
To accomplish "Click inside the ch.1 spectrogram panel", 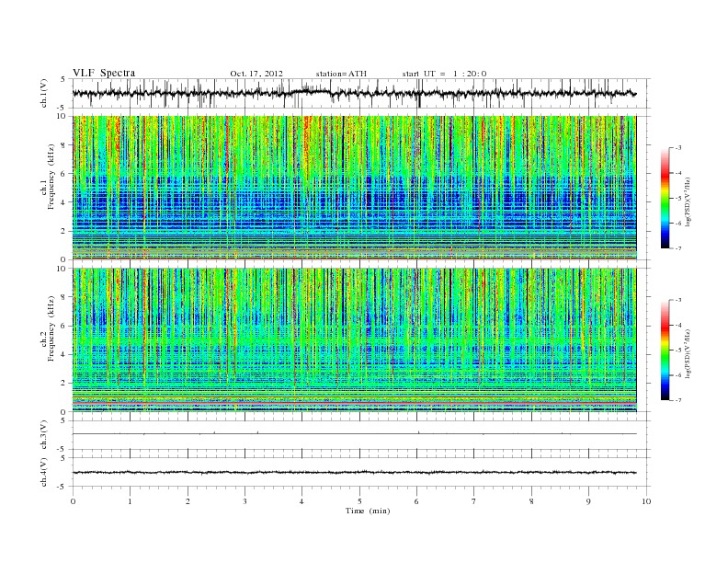I will pos(354,188).
